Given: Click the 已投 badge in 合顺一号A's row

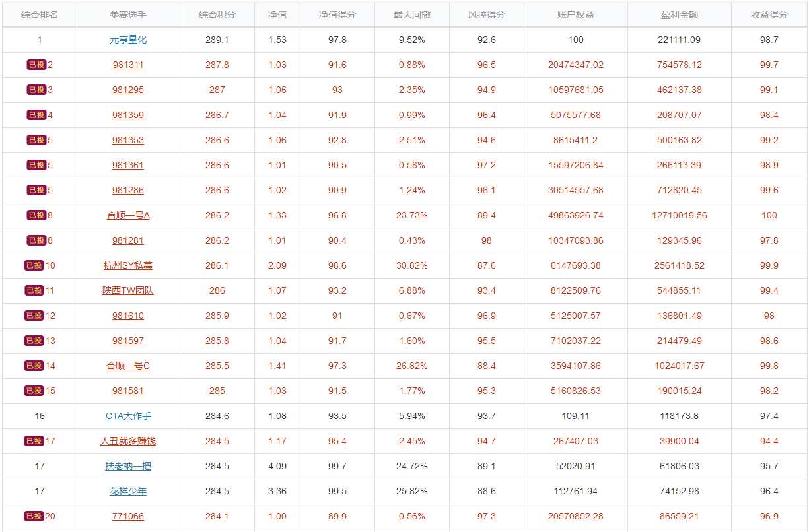Looking at the screenshot, I should 36,215.
